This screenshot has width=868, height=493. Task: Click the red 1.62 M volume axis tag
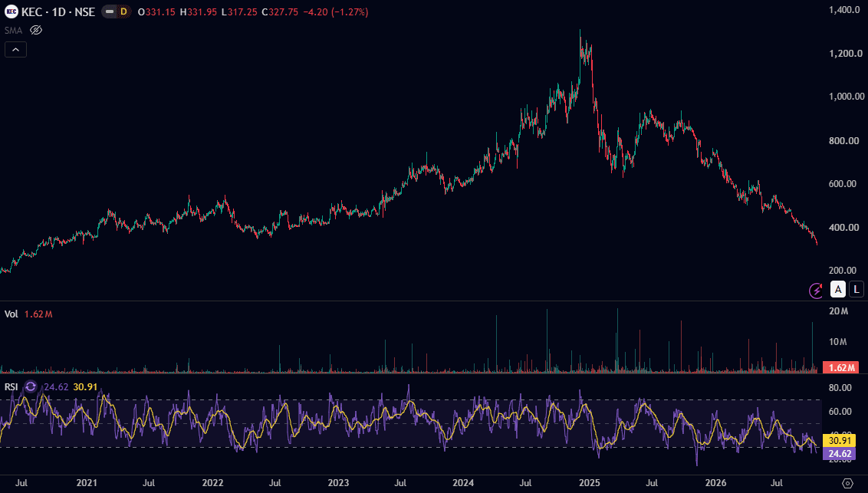pyautogui.click(x=841, y=367)
